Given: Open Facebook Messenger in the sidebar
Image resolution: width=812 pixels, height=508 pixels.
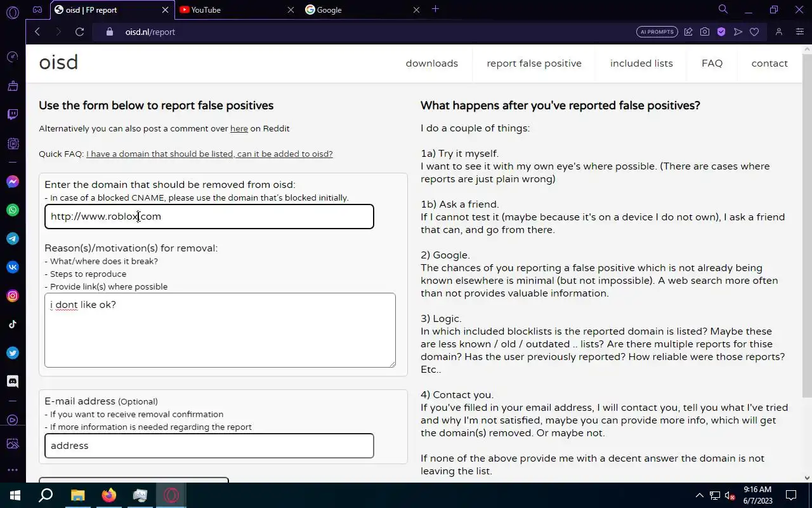Looking at the screenshot, I should click(13, 182).
